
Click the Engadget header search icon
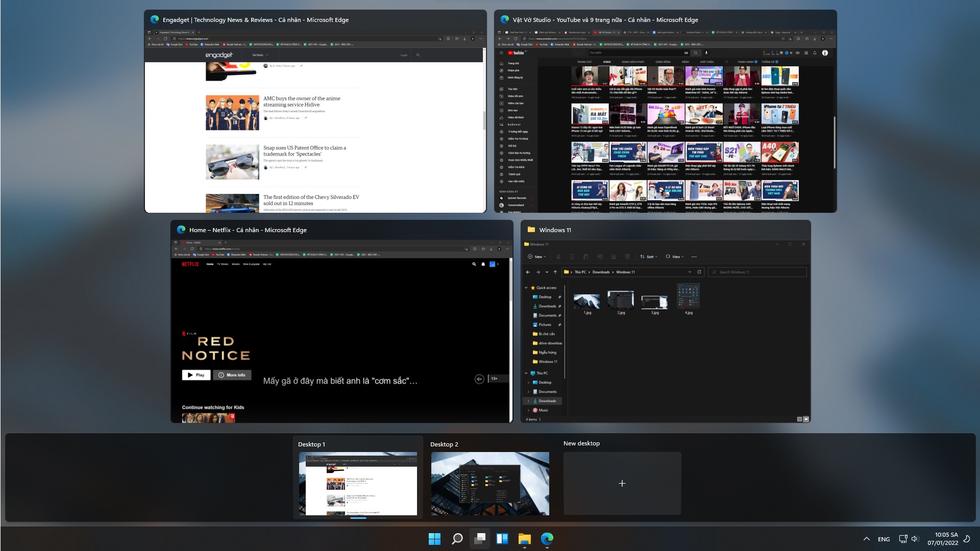[418, 55]
